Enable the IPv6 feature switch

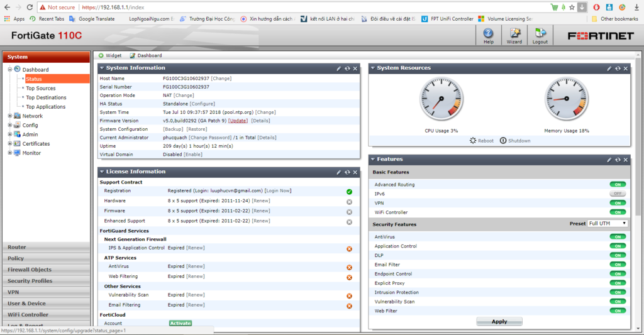[618, 194]
